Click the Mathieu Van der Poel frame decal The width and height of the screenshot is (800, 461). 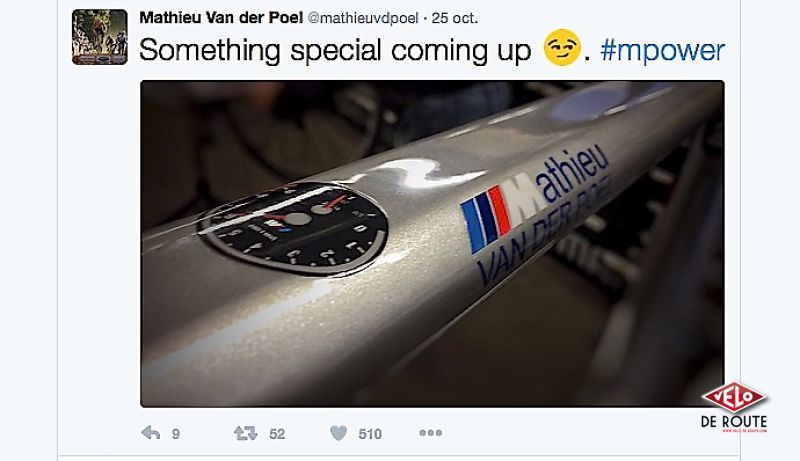(536, 214)
